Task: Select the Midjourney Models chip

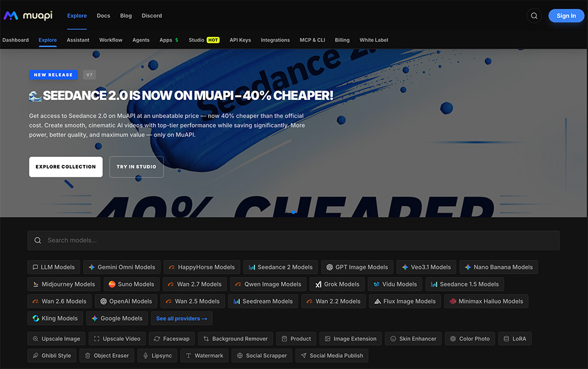Action: pos(64,284)
